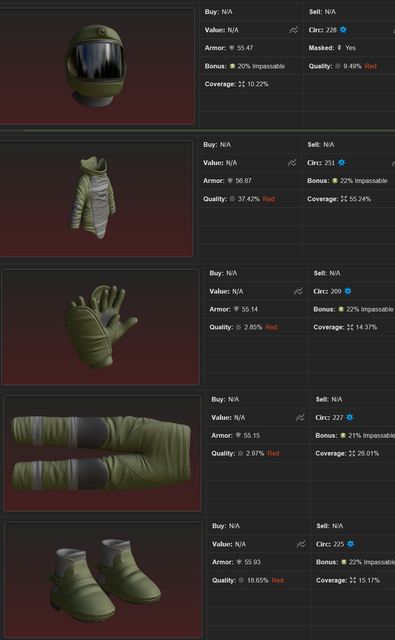Select the green jacket thumbnail
This screenshot has height=640, width=395.
[96, 199]
